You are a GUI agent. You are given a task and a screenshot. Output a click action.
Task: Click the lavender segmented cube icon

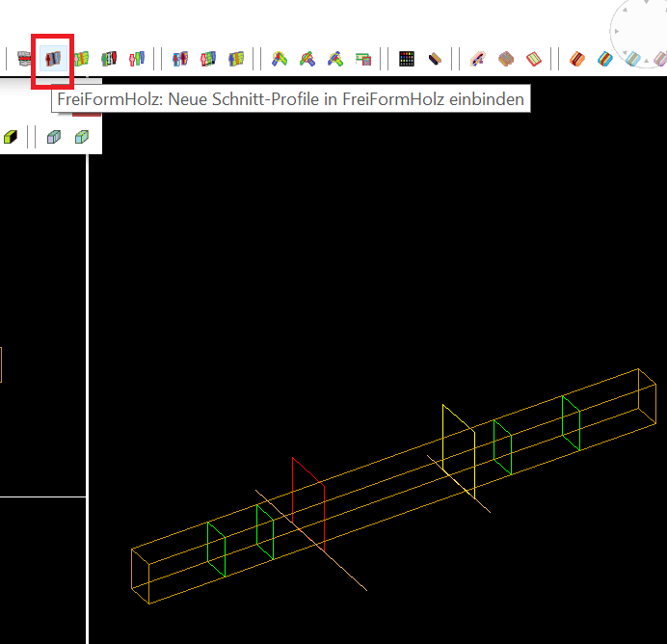coord(54,137)
